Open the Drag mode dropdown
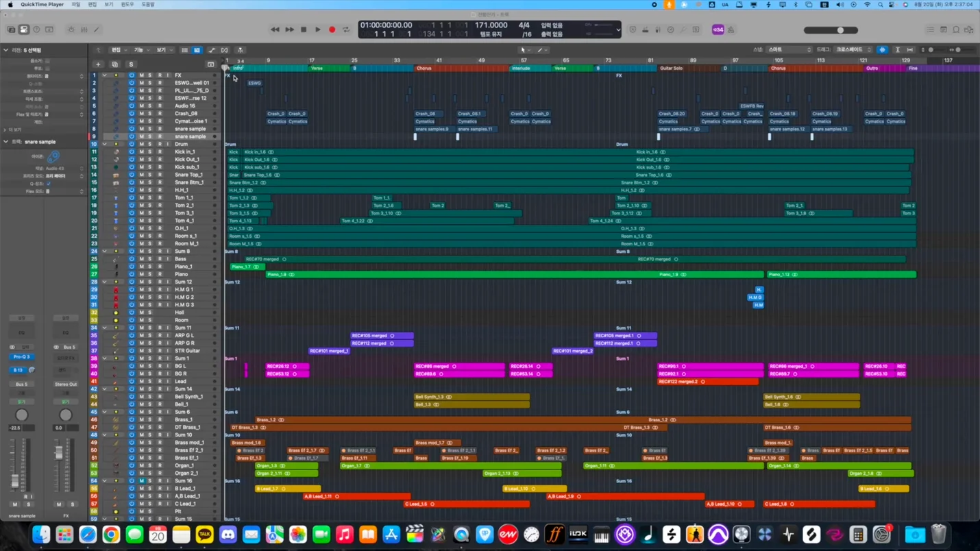The image size is (980, 551). [x=853, y=50]
